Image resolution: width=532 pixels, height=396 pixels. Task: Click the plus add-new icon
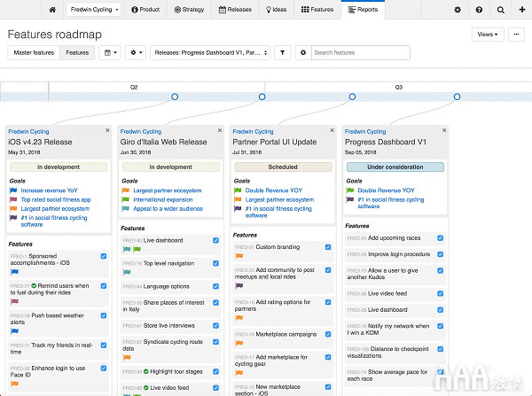[522, 10]
